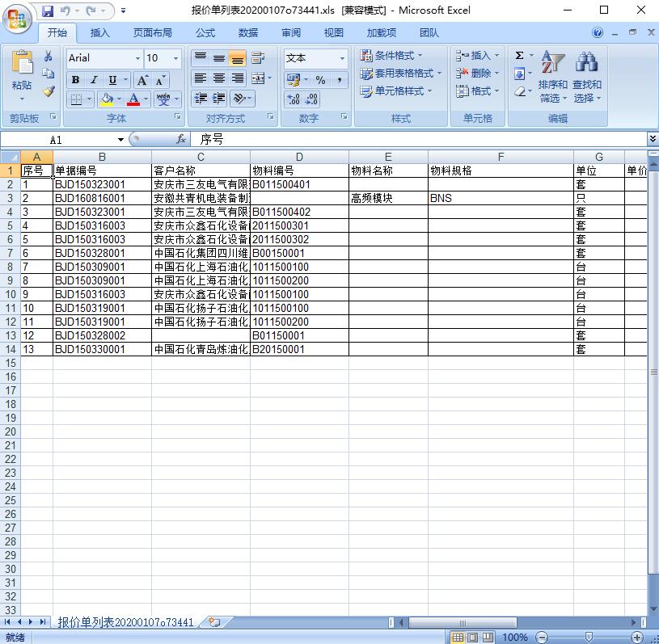Toggle italic formatting
This screenshot has height=644, width=659.
pyautogui.click(x=94, y=79)
